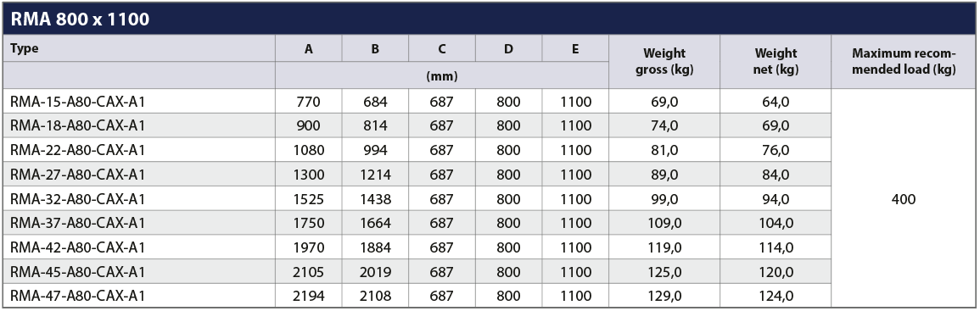Select row RMA-47-A80-CAX-A1
980x311 pixels.
[x=417, y=296]
